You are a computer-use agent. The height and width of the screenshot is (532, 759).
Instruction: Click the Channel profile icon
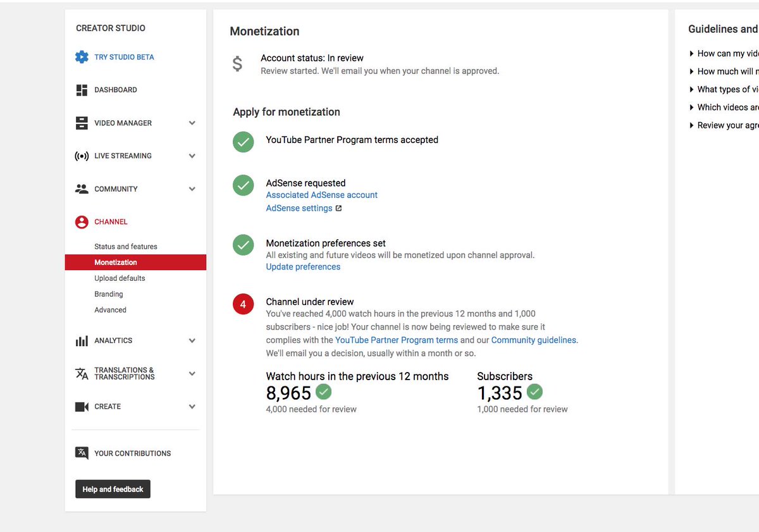point(82,222)
